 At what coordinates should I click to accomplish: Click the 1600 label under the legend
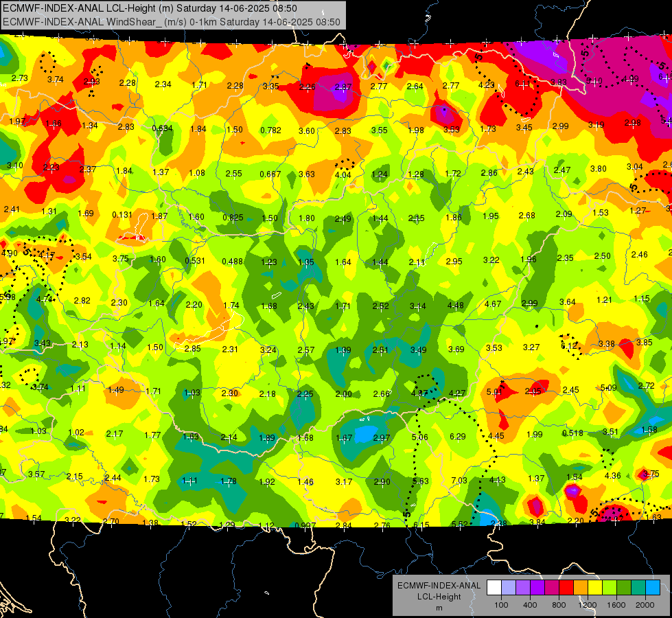[x=616, y=605]
